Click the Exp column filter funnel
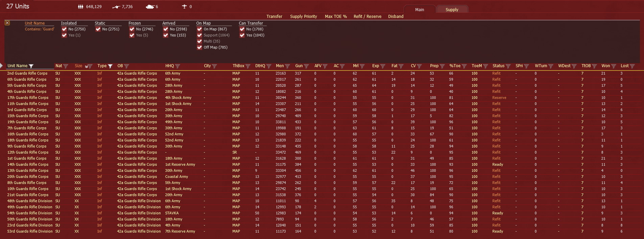The height and width of the screenshot is (239, 644). tap(383, 66)
